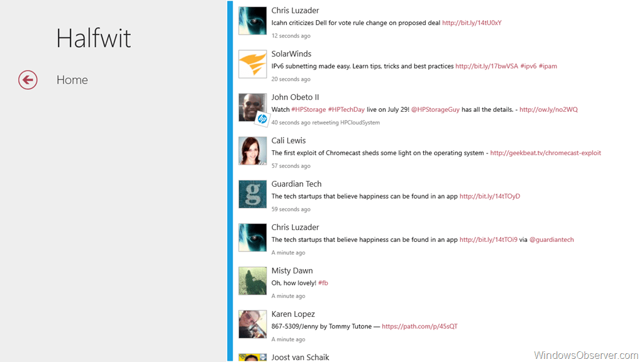
Task: Open the link http://bit.ly/14tU0xY
Action: click(x=472, y=23)
